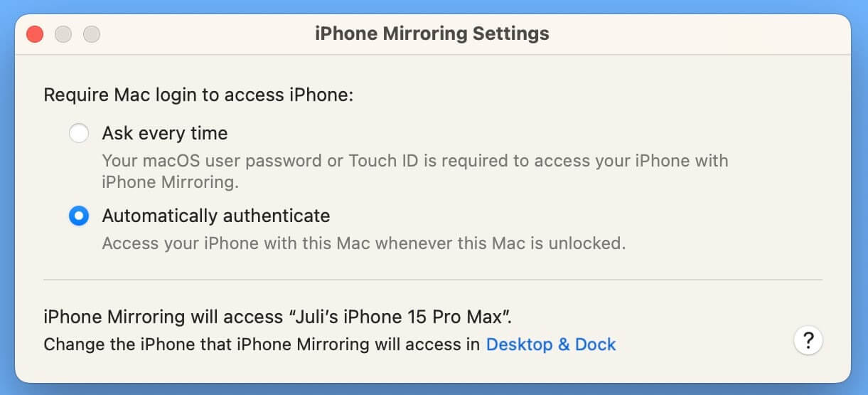Click the macOS user password or Touch ID description
The width and height of the screenshot is (868, 395).
tap(414, 161)
